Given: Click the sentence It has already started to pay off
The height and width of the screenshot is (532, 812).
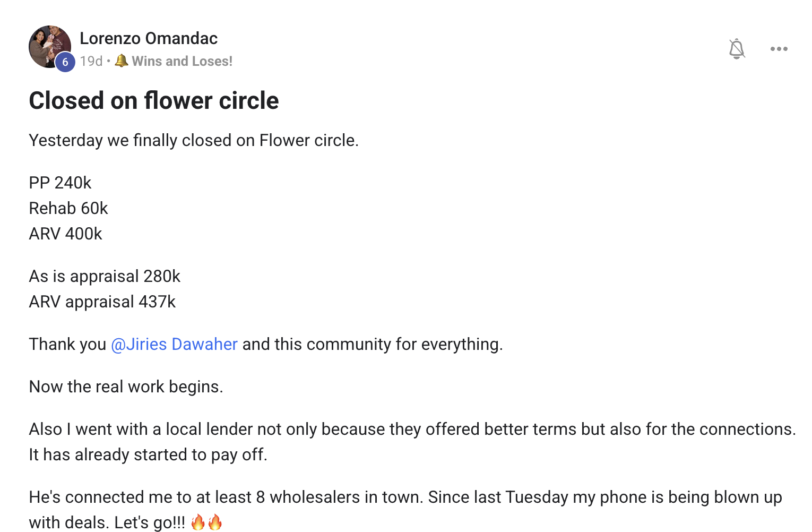Looking at the screenshot, I should click(148, 454).
